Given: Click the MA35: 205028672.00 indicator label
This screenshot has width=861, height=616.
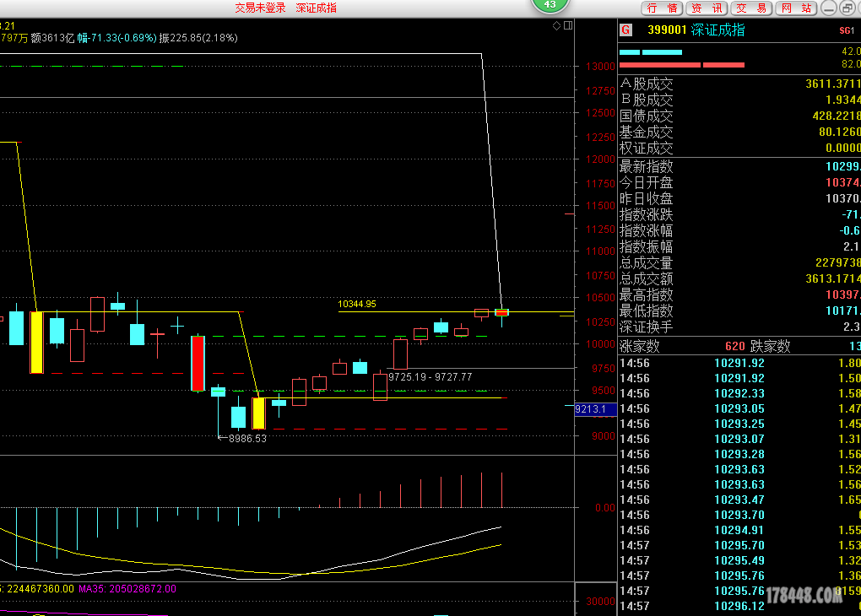Looking at the screenshot, I should (127, 589).
